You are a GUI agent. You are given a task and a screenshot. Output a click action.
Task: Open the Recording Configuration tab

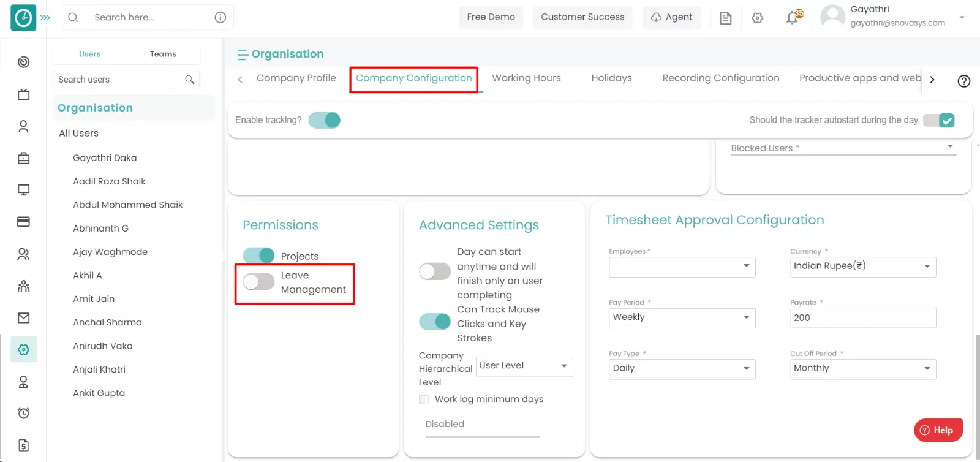tap(721, 78)
